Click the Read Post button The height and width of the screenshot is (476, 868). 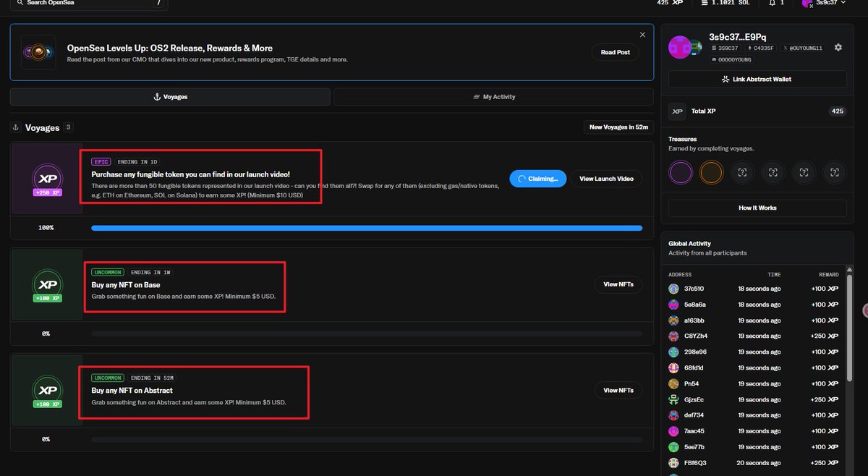[615, 52]
